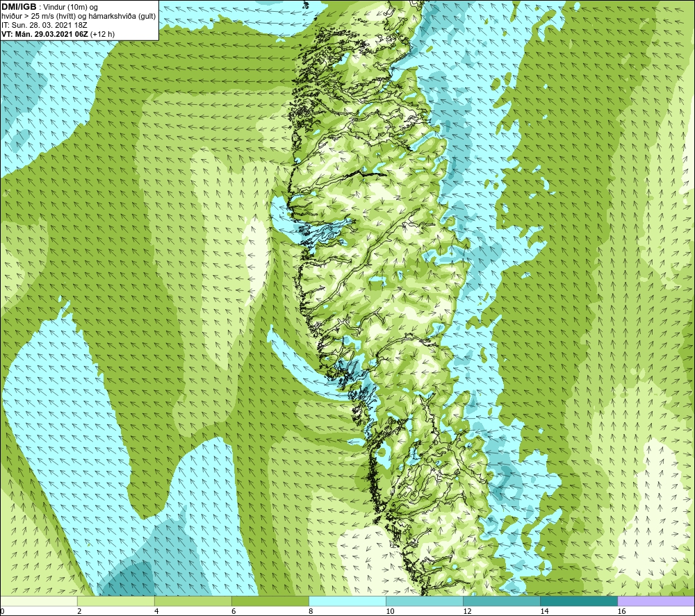Click the "DMI/IGB" title in the legend box
695x616 pixels.
coord(19,7)
